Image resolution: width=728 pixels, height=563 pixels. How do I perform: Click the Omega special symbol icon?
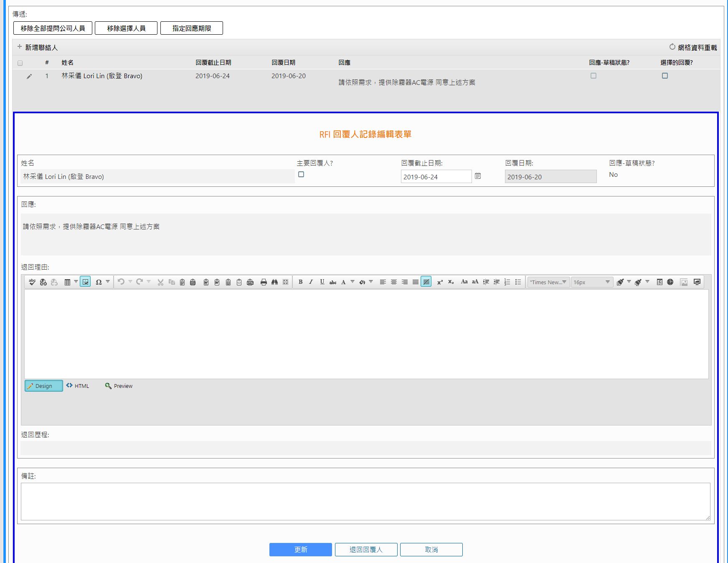[99, 282]
